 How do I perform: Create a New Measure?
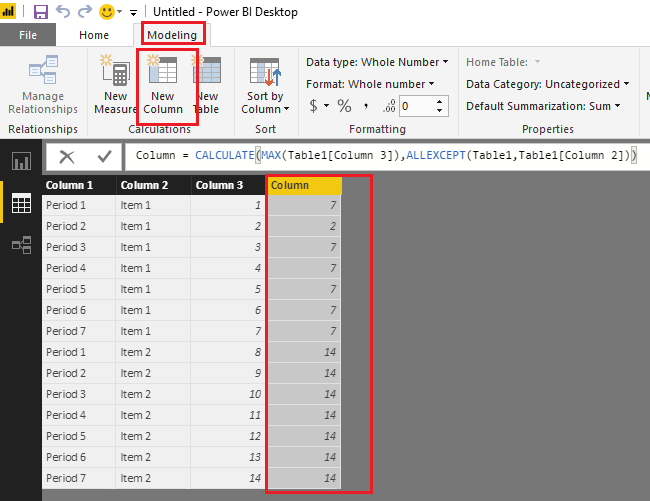point(115,85)
